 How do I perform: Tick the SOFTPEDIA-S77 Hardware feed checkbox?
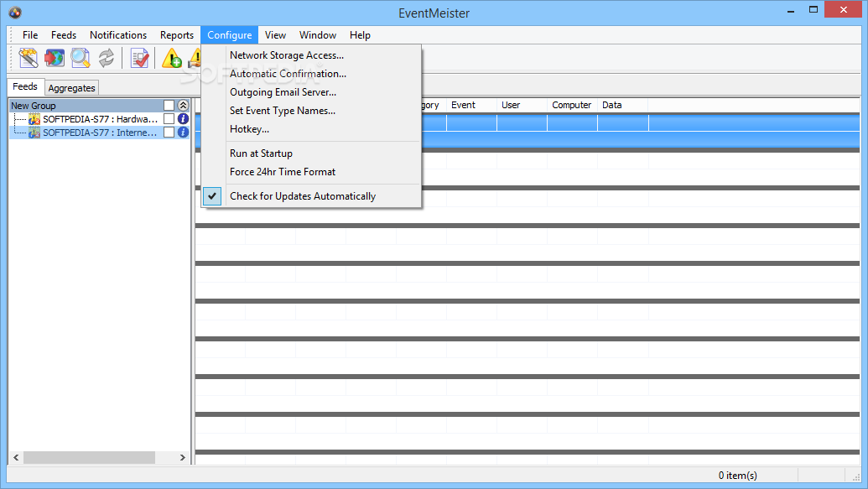point(169,119)
